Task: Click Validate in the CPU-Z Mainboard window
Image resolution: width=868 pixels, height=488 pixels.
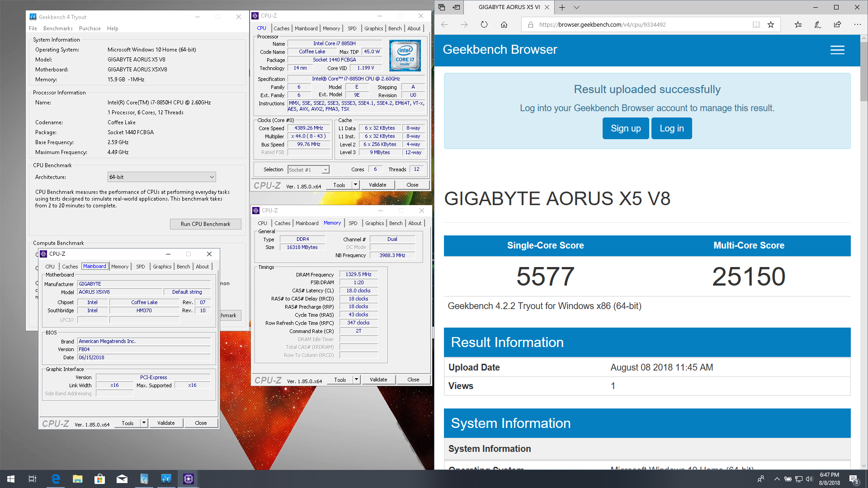Action: (x=166, y=423)
